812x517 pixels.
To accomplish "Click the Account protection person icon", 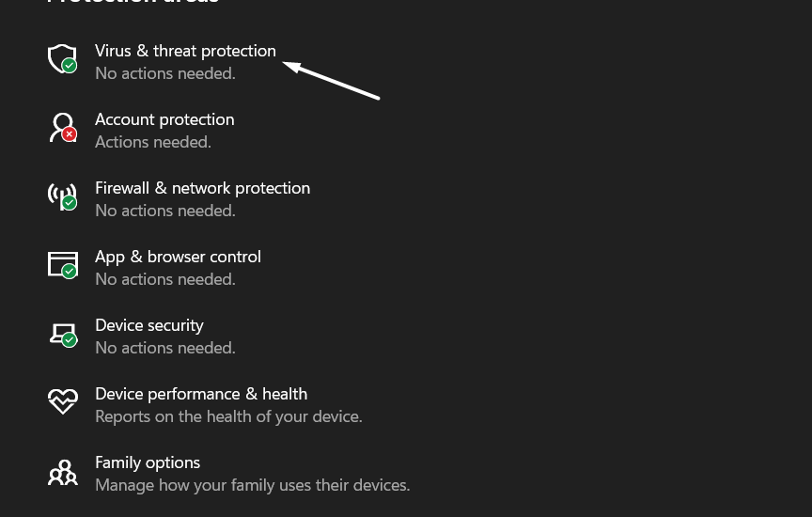I will click(62, 127).
